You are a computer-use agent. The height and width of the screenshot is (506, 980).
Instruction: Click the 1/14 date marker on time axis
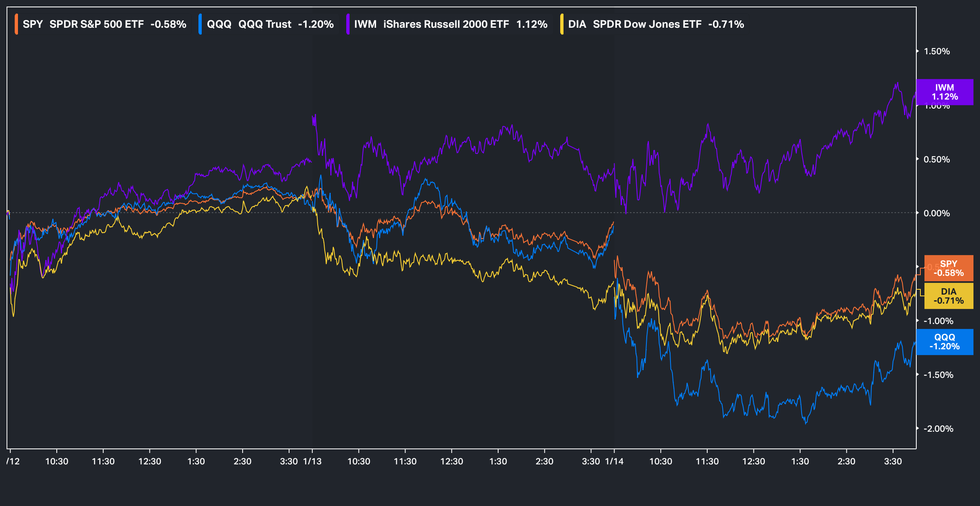tap(614, 461)
